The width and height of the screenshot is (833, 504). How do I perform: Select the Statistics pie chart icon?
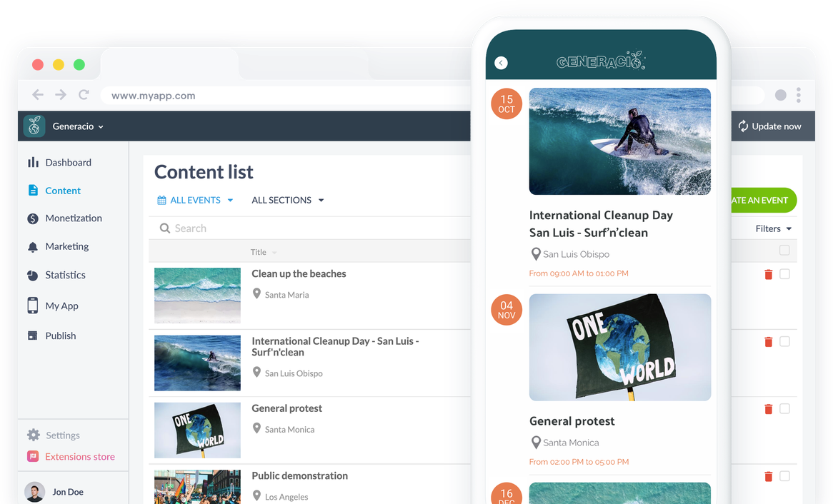pyautogui.click(x=33, y=276)
